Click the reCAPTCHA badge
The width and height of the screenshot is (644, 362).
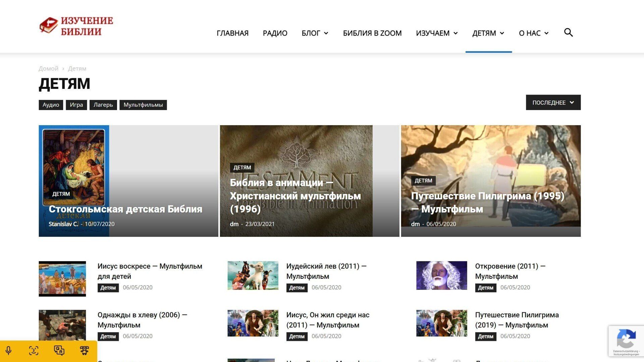click(x=626, y=341)
